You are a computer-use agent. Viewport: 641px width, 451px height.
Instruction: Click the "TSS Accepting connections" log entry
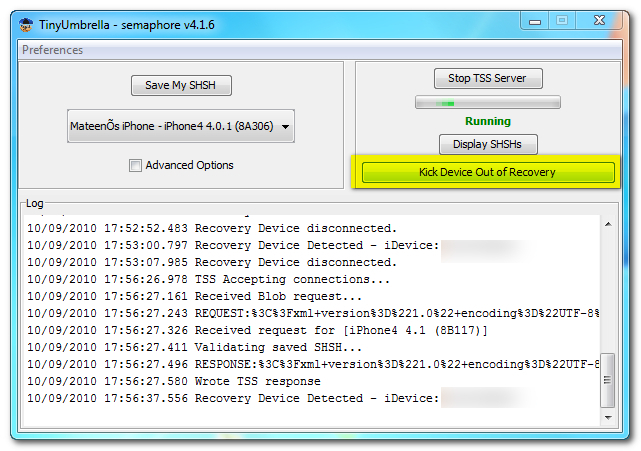292,279
